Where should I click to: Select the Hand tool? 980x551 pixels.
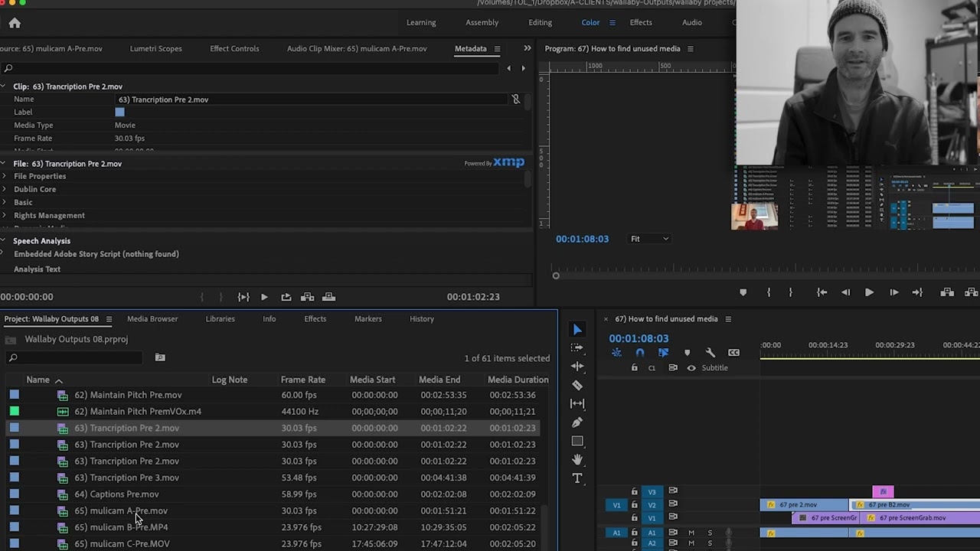point(577,460)
